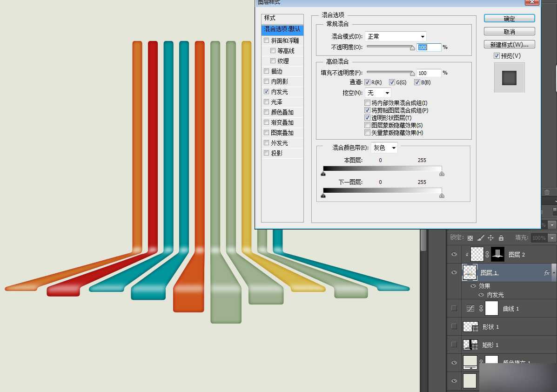The image size is (557, 392).
Task: Click lock transparent pixels icon
Action: [470, 238]
